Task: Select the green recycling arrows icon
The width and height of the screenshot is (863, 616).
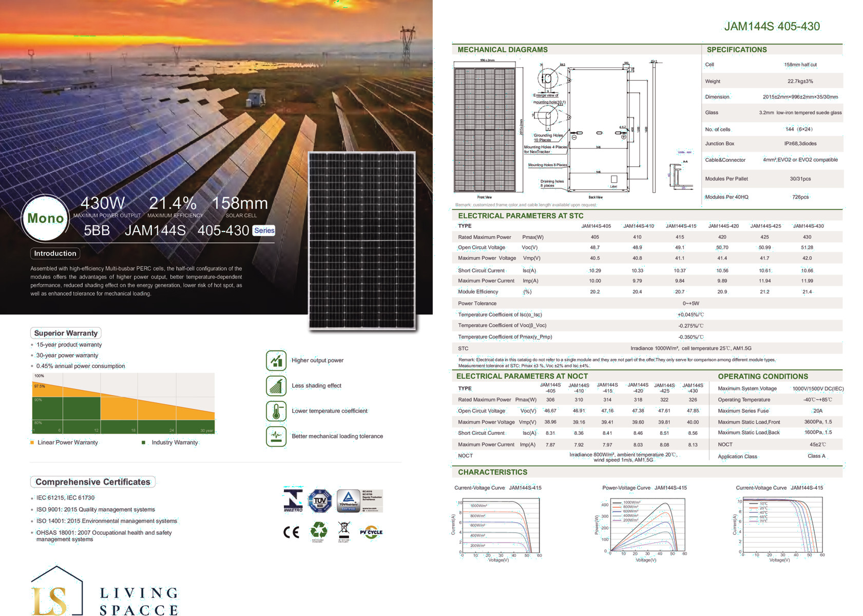Action: (x=318, y=531)
